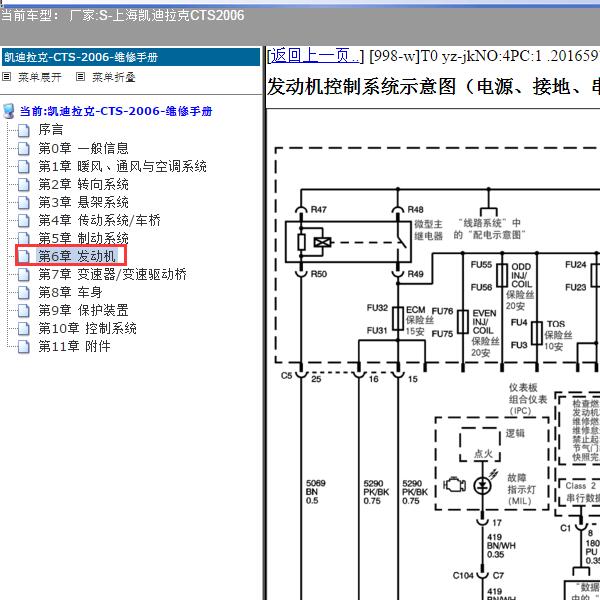The height and width of the screenshot is (600, 600).
Task: Open 第0章 一般信息
Action: [x=83, y=148]
